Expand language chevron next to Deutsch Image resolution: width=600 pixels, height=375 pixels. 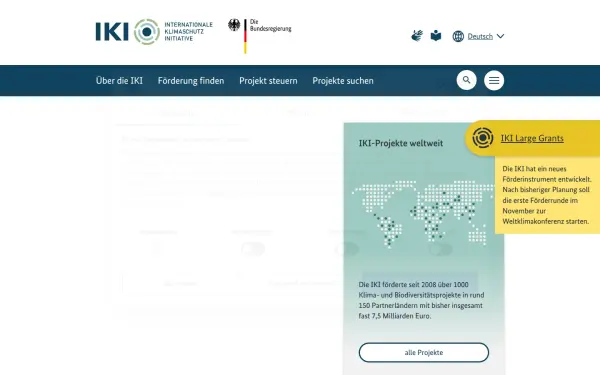click(500, 36)
